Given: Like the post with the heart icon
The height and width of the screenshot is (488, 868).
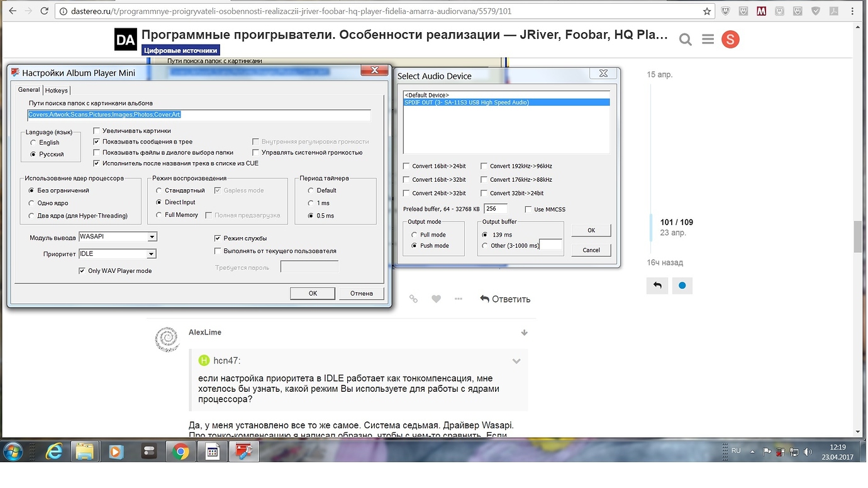Looking at the screenshot, I should click(x=436, y=299).
